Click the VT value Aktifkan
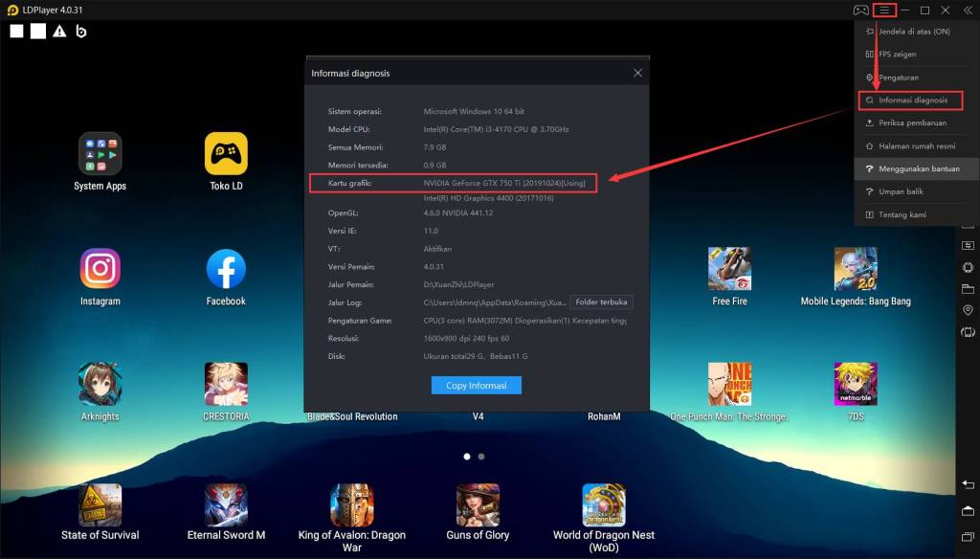The image size is (980, 559). (x=437, y=249)
